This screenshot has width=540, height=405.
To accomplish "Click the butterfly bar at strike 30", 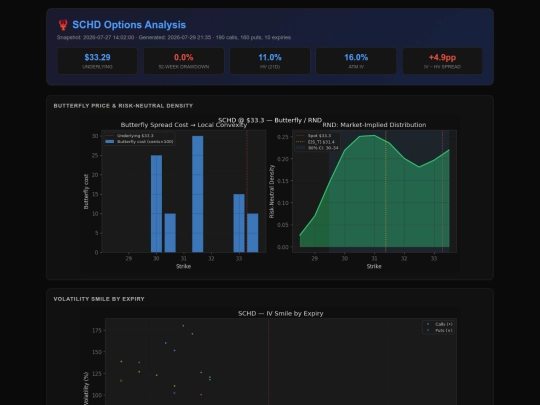I will [x=156, y=204].
